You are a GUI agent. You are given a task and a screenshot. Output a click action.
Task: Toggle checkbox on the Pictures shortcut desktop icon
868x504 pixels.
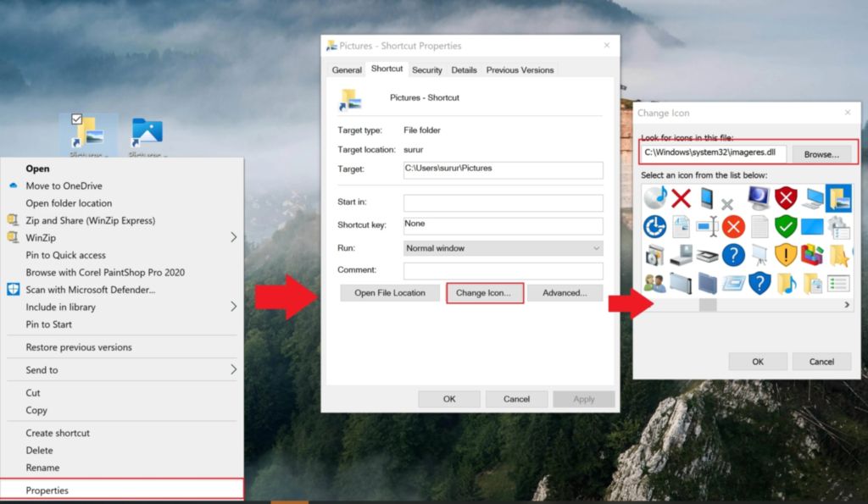click(76, 119)
